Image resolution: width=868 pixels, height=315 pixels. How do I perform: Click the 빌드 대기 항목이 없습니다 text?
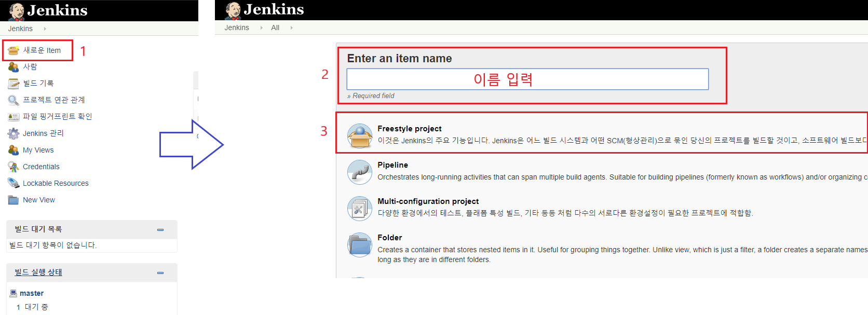click(53, 245)
